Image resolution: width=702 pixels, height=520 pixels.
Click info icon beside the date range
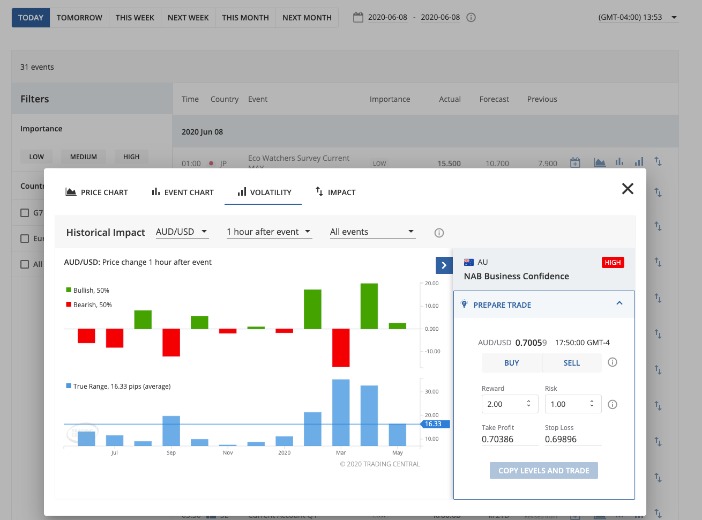(x=471, y=18)
